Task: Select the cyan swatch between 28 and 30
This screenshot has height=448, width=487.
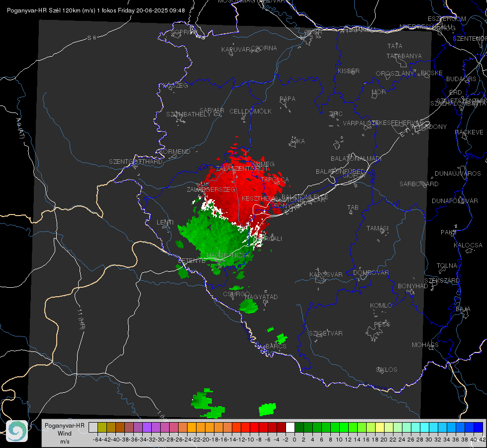Action: 425,427
